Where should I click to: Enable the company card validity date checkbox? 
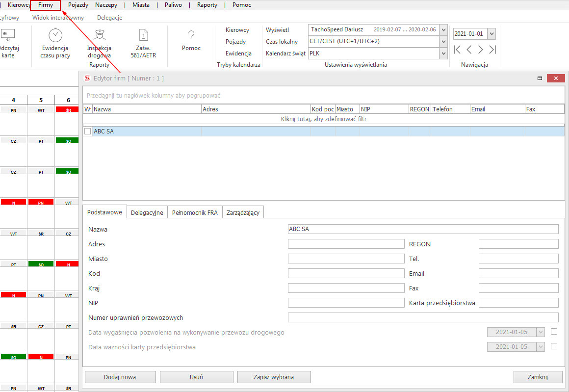(554, 346)
